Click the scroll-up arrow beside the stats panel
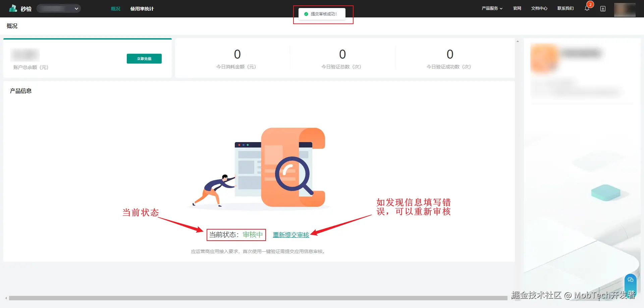 pos(518,41)
